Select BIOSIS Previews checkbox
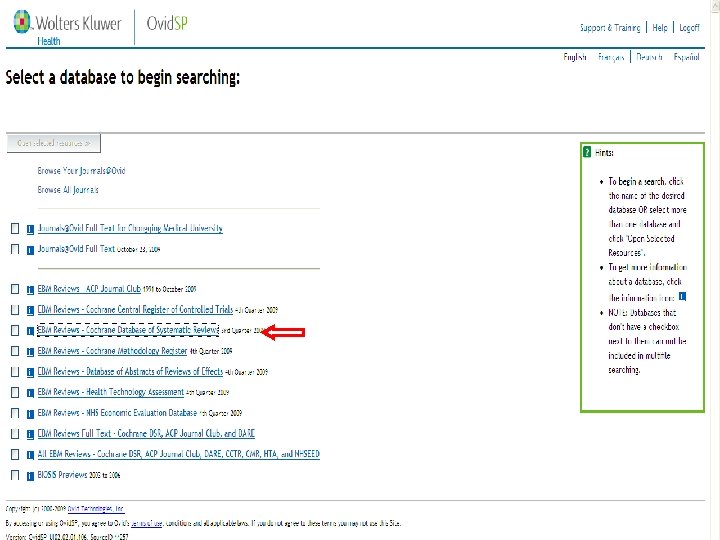The image size is (720, 540). tap(15, 475)
